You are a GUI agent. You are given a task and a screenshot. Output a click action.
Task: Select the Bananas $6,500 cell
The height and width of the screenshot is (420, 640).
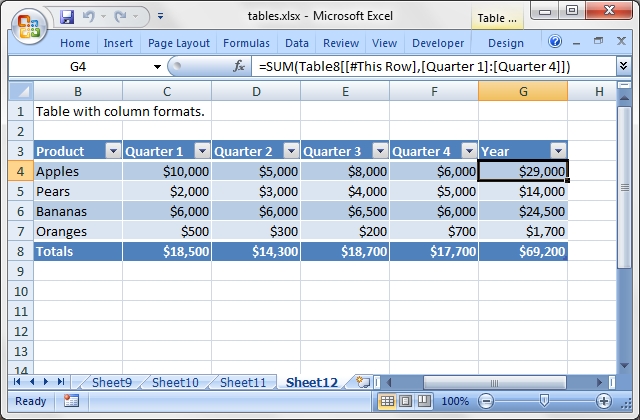[x=345, y=211]
